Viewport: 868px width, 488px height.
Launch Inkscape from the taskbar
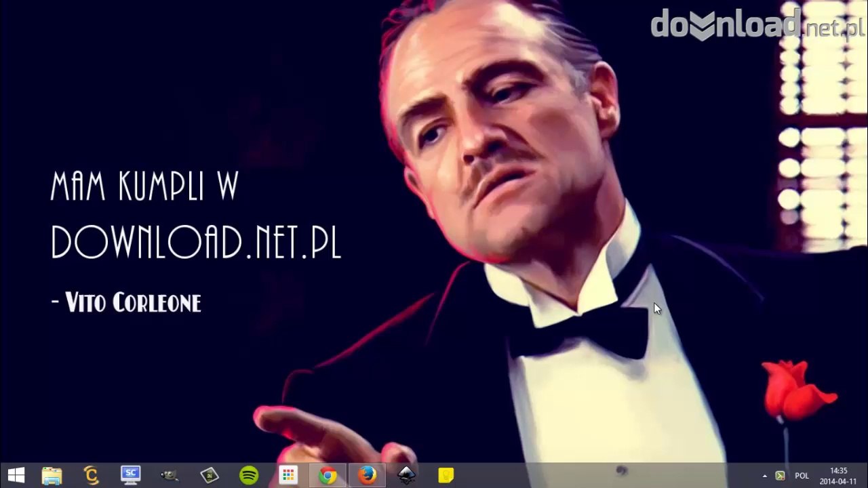point(406,475)
